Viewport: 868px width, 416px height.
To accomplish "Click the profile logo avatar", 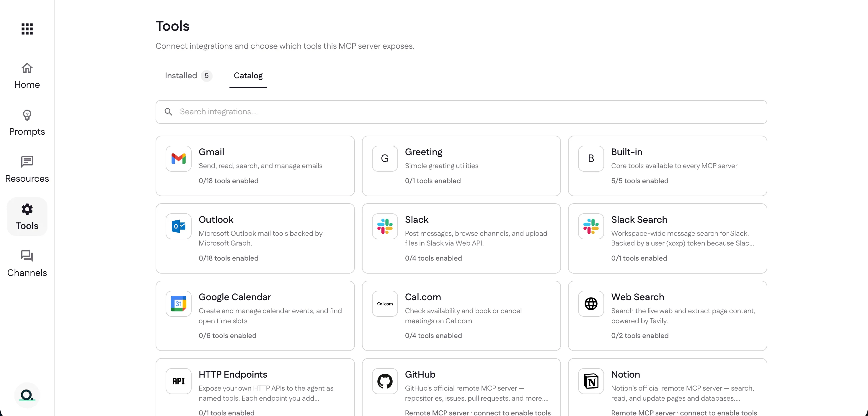I will 27,395.
